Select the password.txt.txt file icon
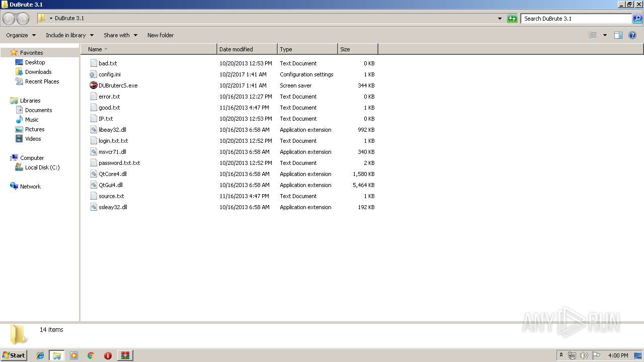Screen dimensions: 644x362 point(94,163)
